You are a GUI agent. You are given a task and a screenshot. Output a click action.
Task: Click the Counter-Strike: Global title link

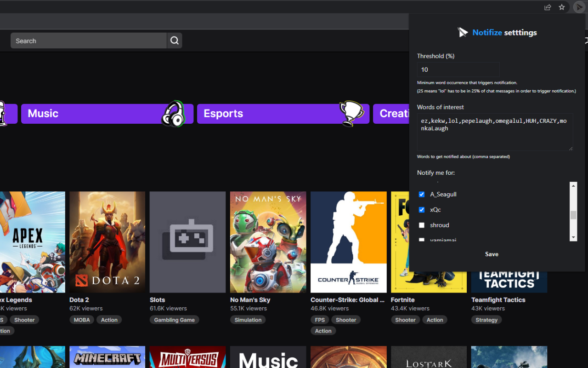click(x=347, y=299)
